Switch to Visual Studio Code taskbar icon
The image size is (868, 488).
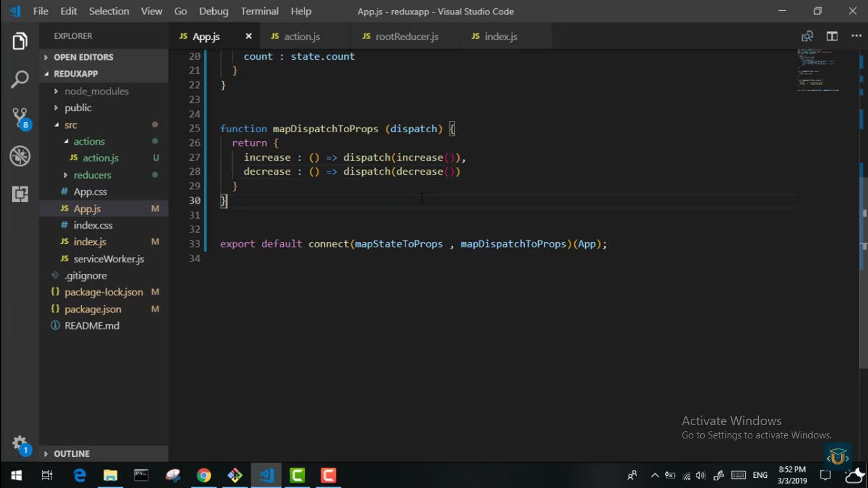coord(266,475)
